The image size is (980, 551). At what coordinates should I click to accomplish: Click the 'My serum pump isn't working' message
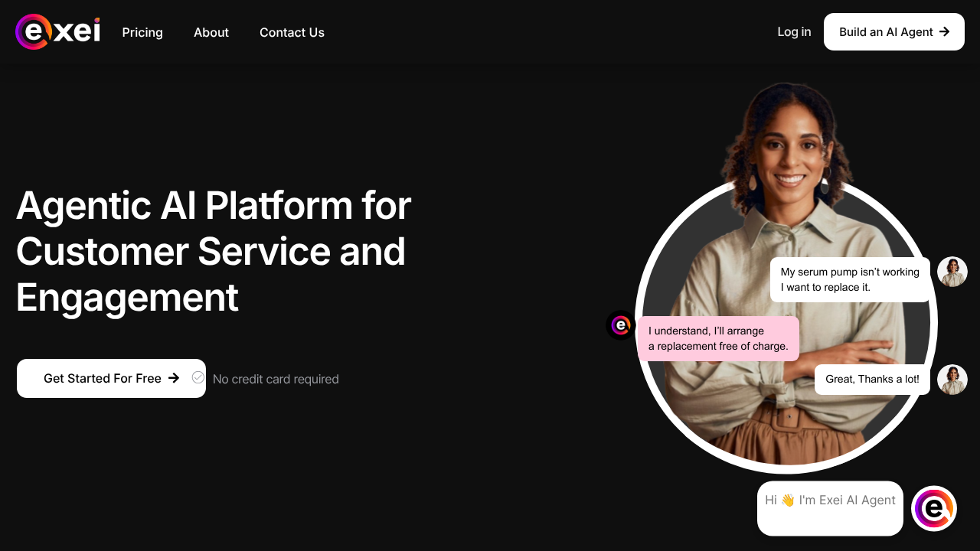point(850,279)
